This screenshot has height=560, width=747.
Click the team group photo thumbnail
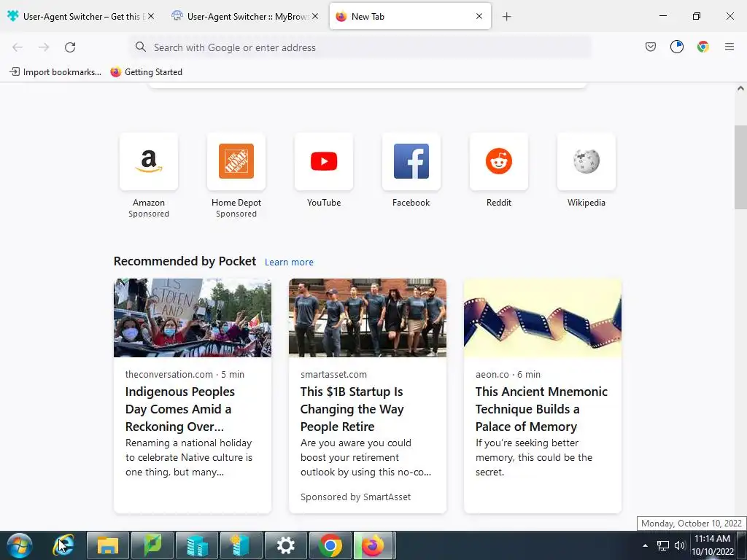tap(368, 318)
